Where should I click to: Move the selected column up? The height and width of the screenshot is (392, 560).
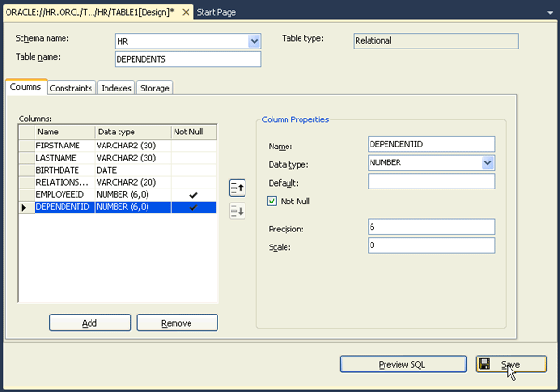(237, 189)
